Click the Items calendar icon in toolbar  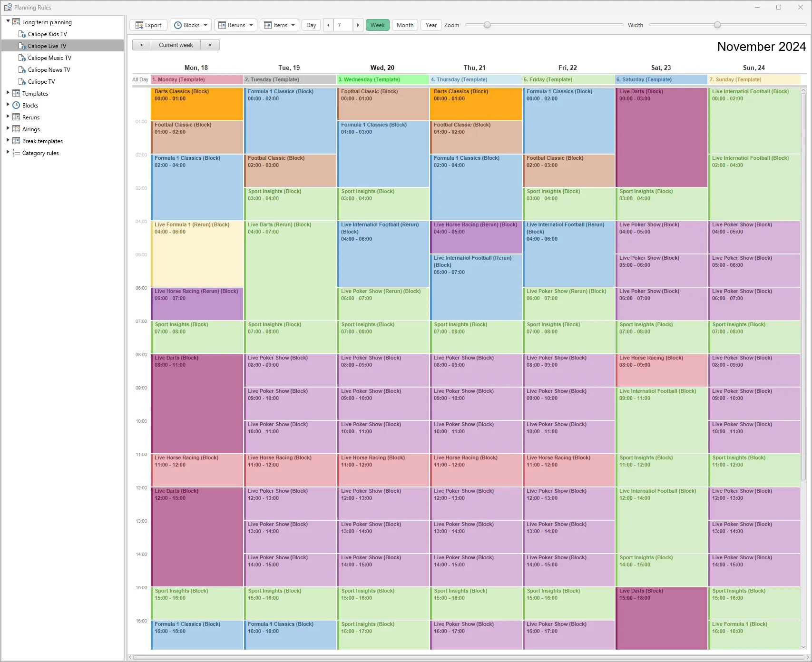268,25
